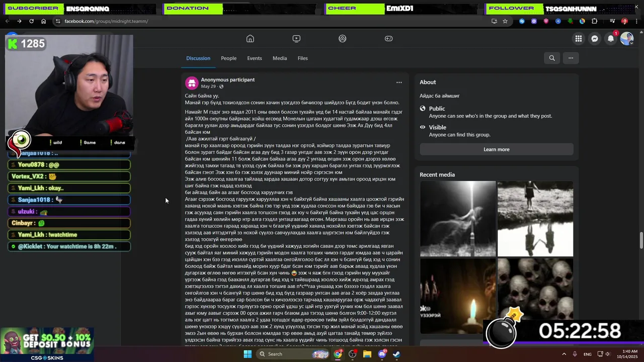
Task: Open the Facebook Menu grid icon
Action: (579, 39)
